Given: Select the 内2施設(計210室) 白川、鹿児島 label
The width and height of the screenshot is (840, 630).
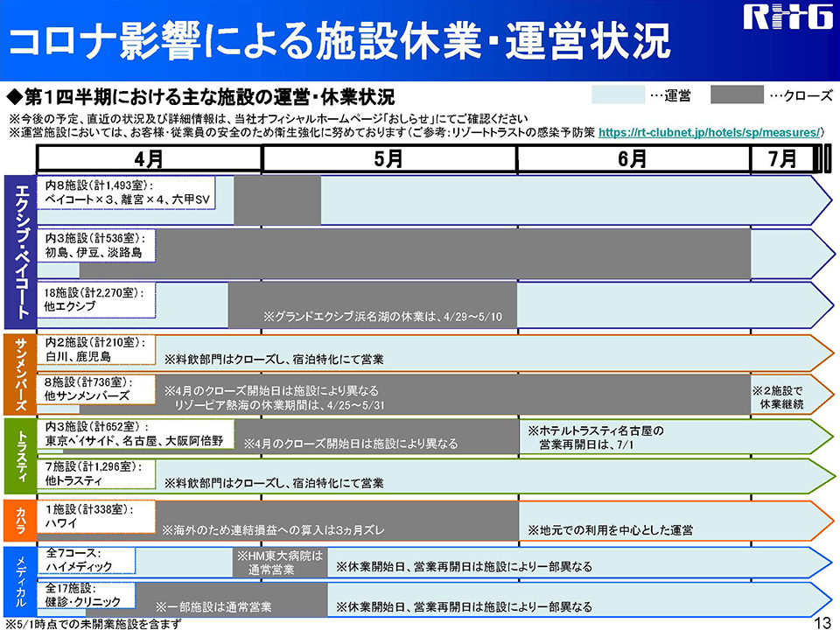Looking at the screenshot, I should coord(96,349).
